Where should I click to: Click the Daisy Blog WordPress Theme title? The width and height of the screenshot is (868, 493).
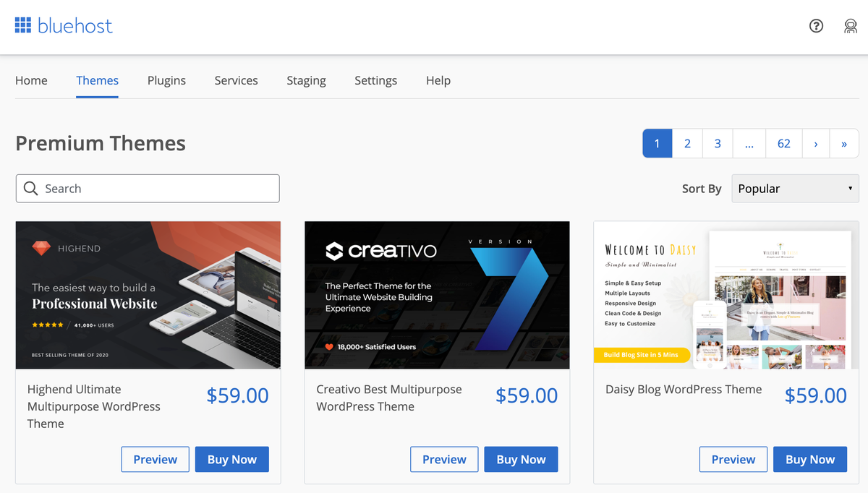684,389
